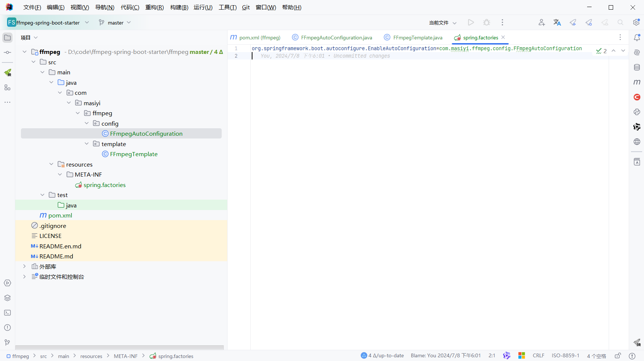
Task: Open the globe web tool window
Action: (x=637, y=142)
